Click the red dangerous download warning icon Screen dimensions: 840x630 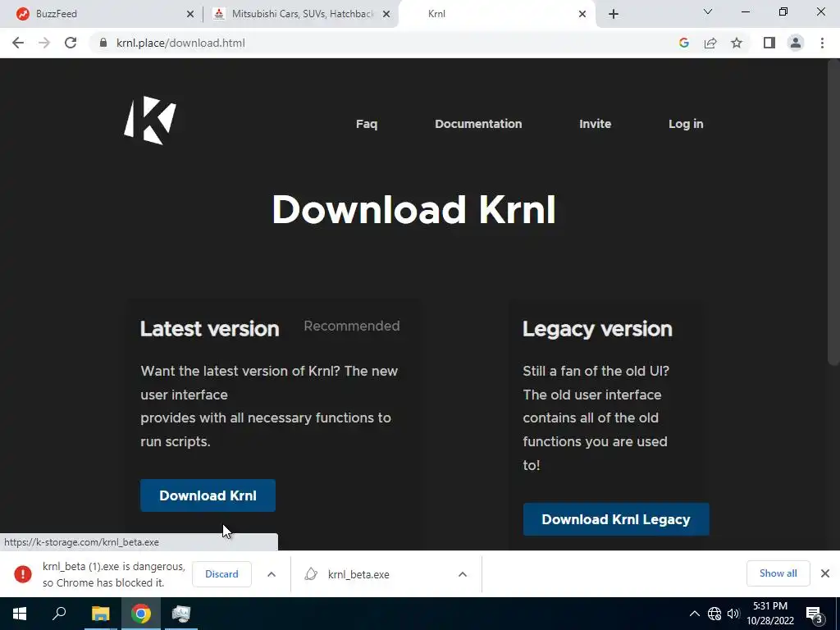pos(22,573)
